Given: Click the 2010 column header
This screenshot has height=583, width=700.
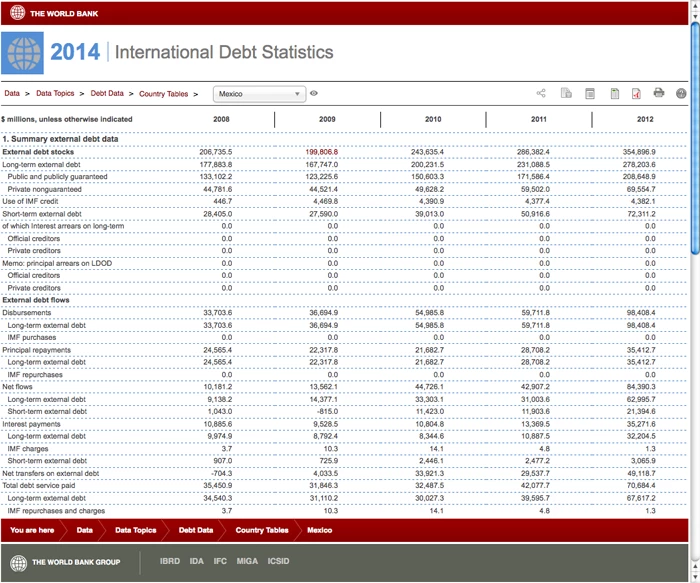Looking at the screenshot, I should [x=433, y=119].
